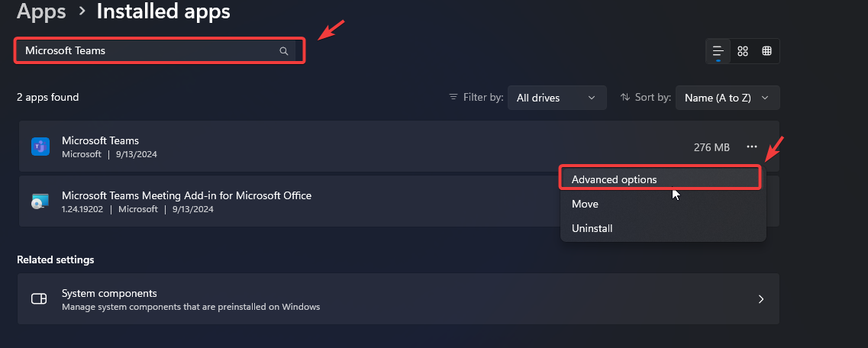Click the Microsoft Teams app icon
The height and width of the screenshot is (348, 868).
tap(40, 147)
